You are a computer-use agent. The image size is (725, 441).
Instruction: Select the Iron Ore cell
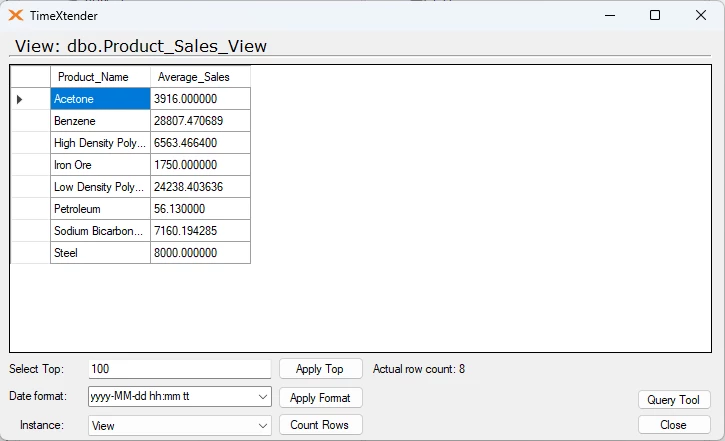[100, 165]
